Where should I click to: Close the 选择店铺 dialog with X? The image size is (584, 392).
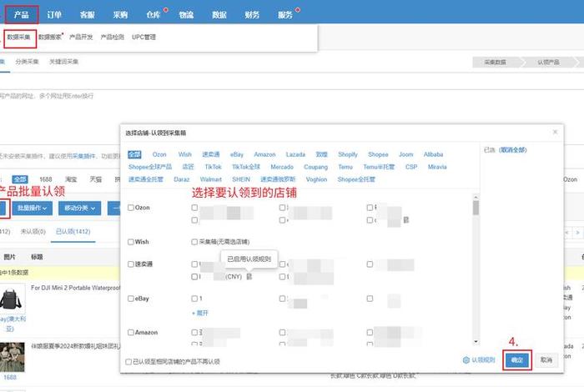[556, 132]
